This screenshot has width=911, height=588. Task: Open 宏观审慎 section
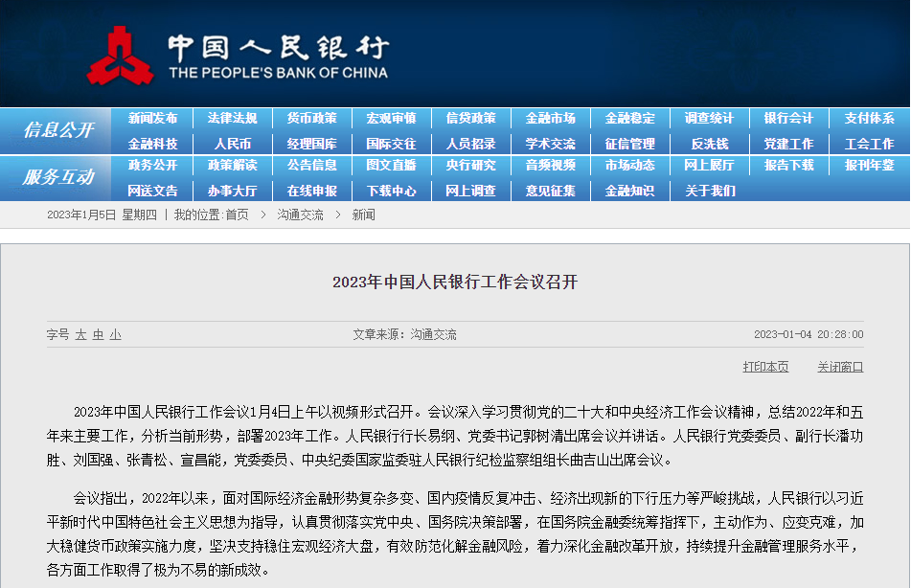click(x=392, y=118)
